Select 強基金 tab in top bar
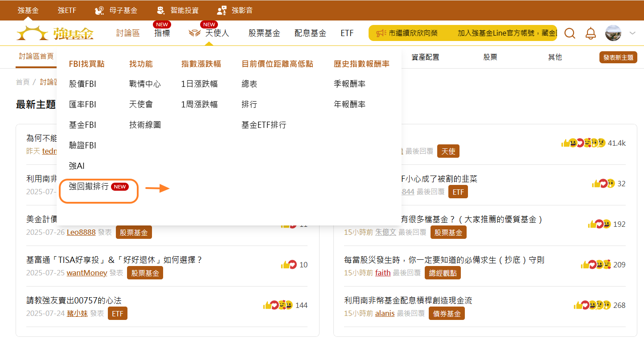Viewport: 644px width, 348px height. 28,10
